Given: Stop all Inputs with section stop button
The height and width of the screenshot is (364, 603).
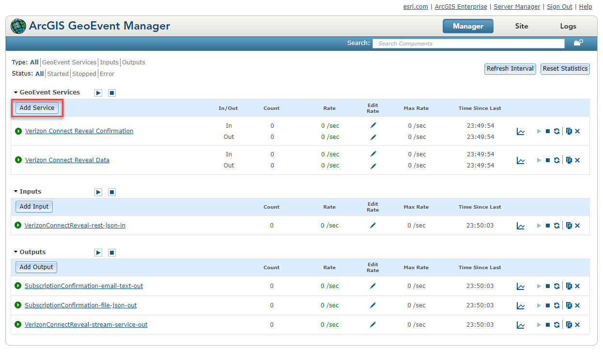Looking at the screenshot, I should tap(112, 192).
